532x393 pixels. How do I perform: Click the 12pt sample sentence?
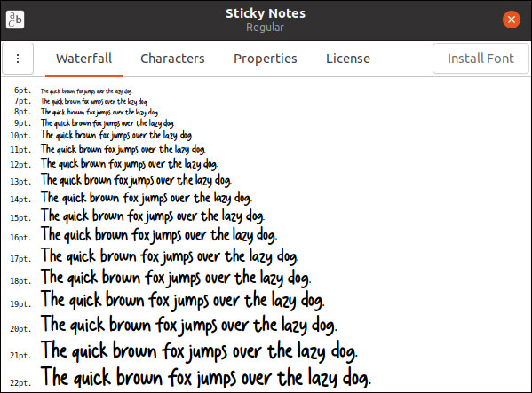pyautogui.click(x=130, y=164)
